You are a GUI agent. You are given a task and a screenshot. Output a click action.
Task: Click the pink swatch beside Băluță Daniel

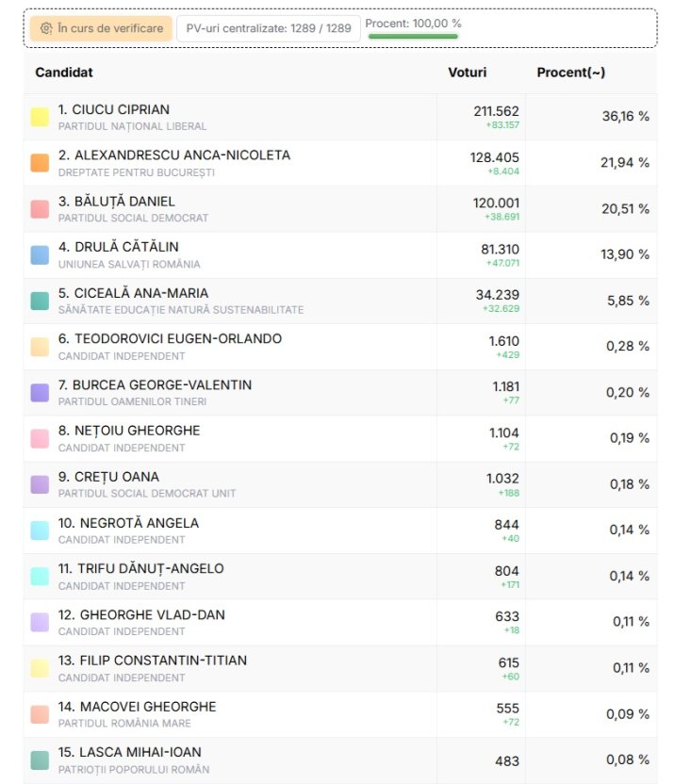[x=40, y=209]
